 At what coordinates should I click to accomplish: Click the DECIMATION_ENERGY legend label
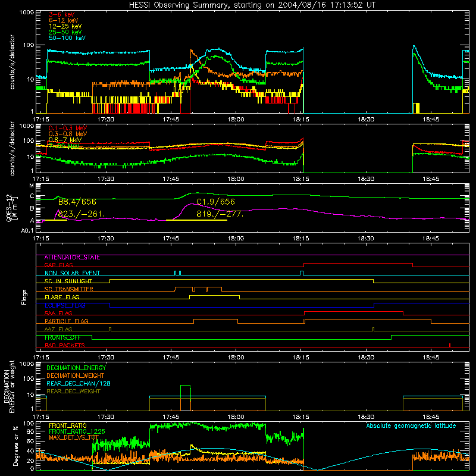tap(76, 368)
